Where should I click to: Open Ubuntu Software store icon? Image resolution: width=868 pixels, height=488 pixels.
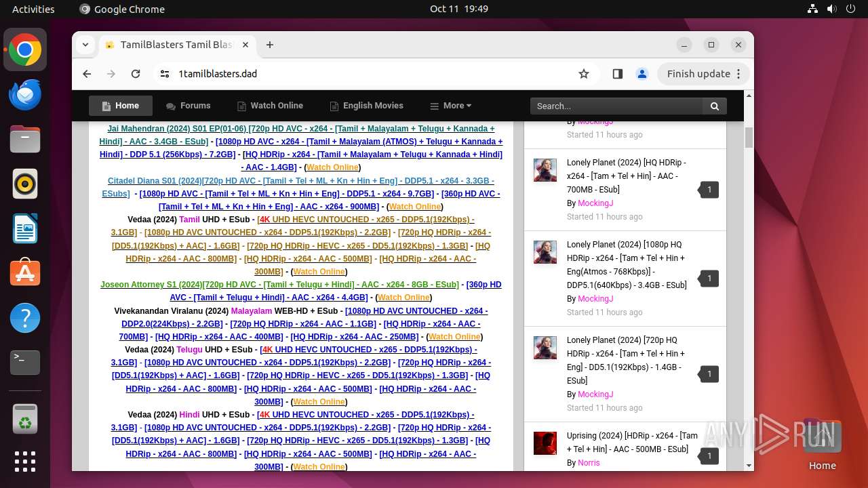(x=25, y=273)
